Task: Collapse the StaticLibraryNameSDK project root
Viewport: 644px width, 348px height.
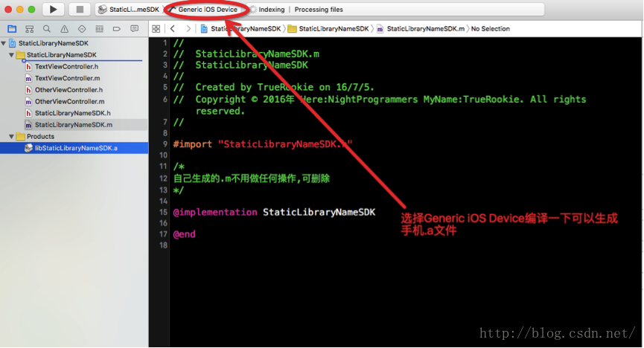Action: (x=4, y=43)
